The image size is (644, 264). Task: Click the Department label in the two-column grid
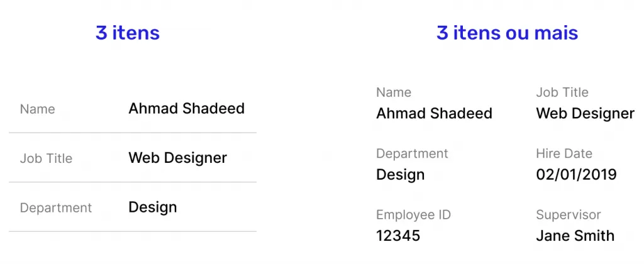tap(412, 154)
